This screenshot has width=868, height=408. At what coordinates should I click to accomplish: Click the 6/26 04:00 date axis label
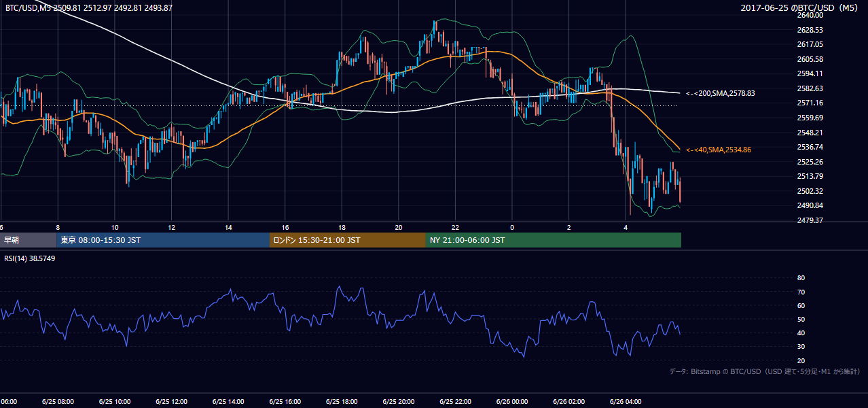(626, 401)
